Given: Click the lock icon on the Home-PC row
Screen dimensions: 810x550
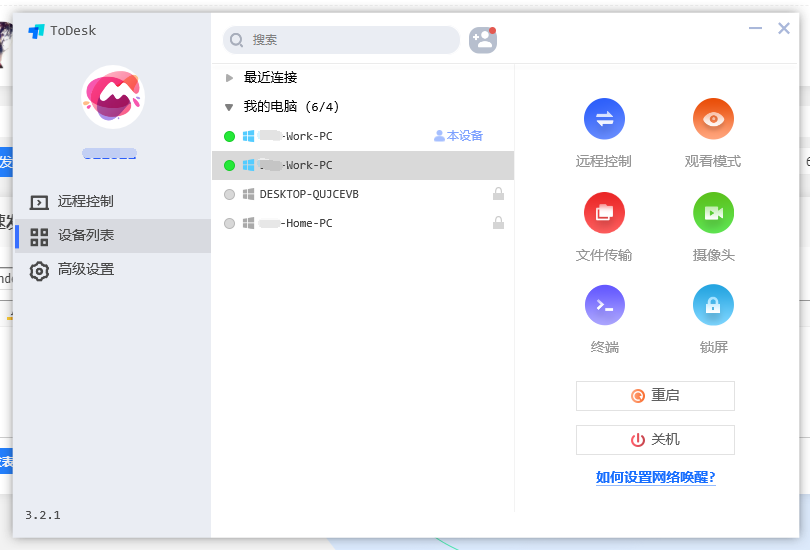Looking at the screenshot, I should (x=499, y=223).
